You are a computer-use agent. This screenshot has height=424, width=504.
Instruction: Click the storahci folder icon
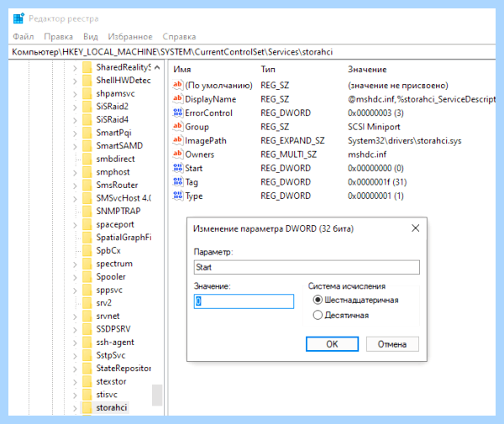pos(87,407)
